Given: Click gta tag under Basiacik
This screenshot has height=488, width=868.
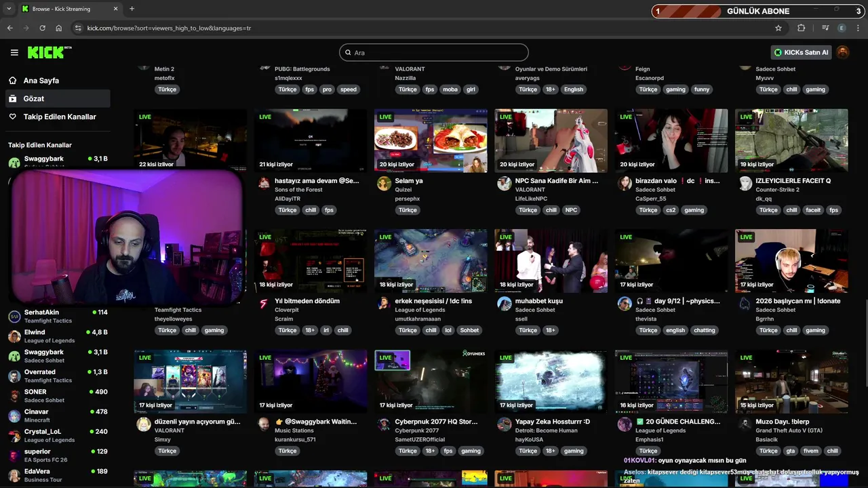Looking at the screenshot, I should [791, 451].
